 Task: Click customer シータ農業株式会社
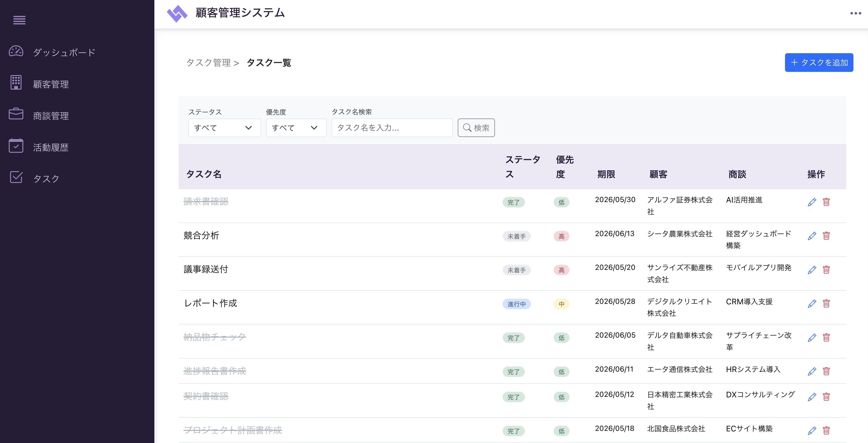(x=680, y=234)
